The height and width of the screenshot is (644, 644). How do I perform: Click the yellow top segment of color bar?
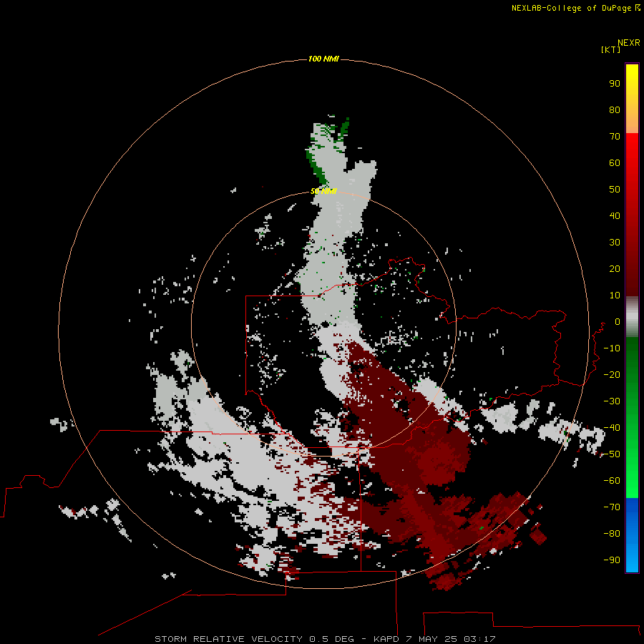(632, 99)
